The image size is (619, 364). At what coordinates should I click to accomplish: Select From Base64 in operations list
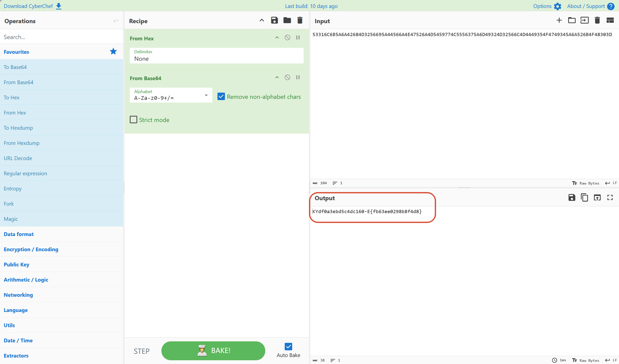[62, 82]
